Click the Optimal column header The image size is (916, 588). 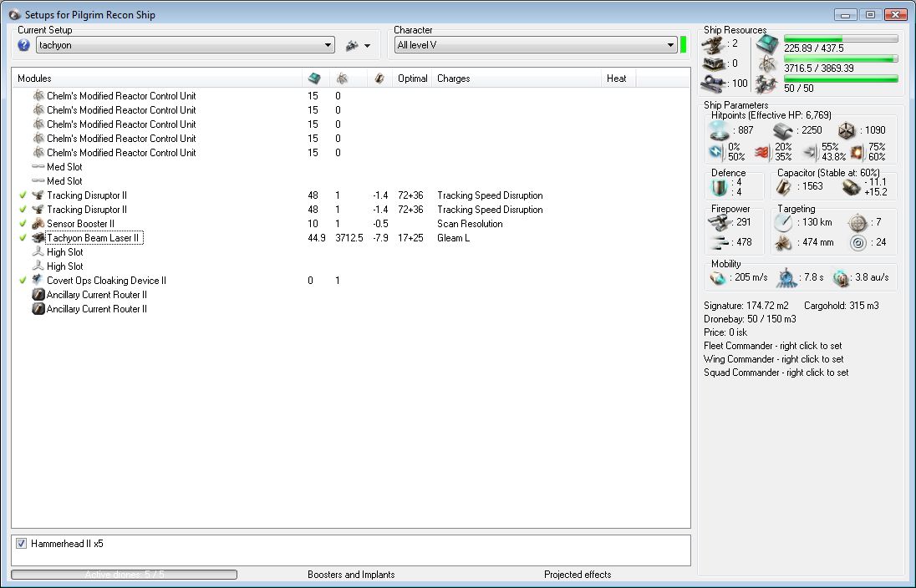412,79
